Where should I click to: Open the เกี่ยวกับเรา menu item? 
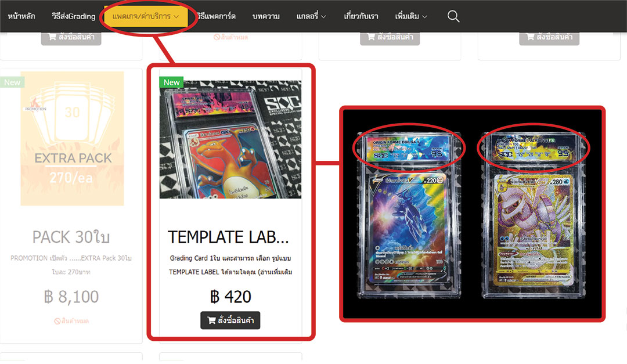tap(361, 16)
